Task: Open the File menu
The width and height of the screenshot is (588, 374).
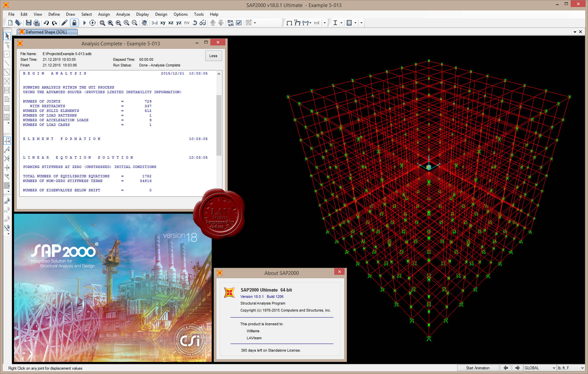Action: tap(11, 14)
